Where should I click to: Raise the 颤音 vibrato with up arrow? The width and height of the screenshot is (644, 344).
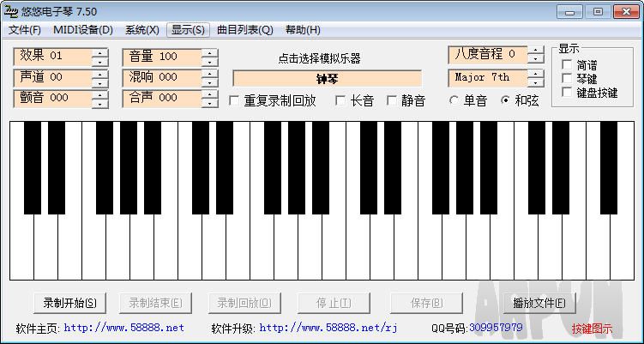(99, 94)
